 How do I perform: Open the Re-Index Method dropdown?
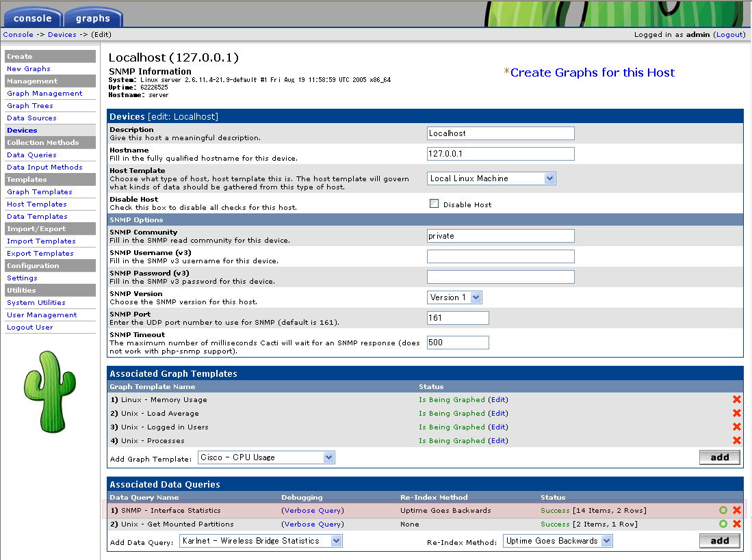click(558, 541)
